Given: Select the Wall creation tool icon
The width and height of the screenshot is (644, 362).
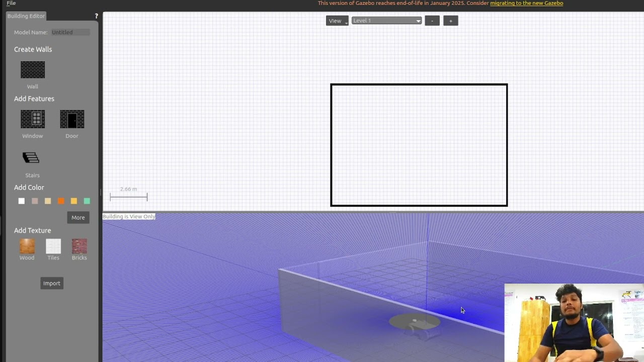Looking at the screenshot, I should (x=33, y=70).
